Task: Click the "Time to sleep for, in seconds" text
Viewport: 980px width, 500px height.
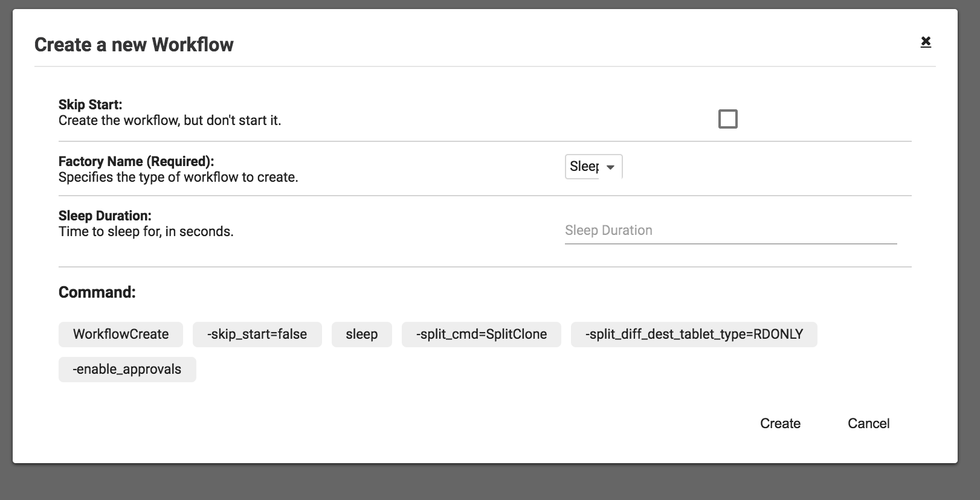Action: 146,231
